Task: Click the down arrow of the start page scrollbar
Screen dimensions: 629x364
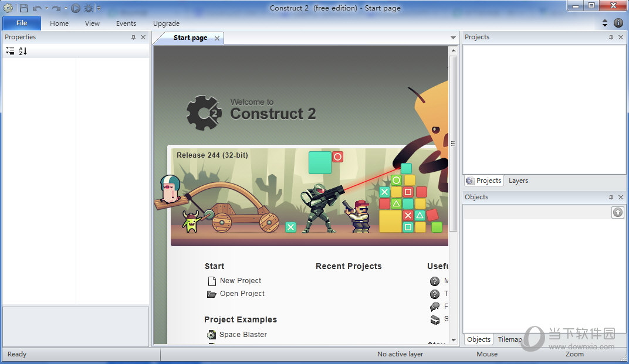Action: pyautogui.click(x=454, y=340)
